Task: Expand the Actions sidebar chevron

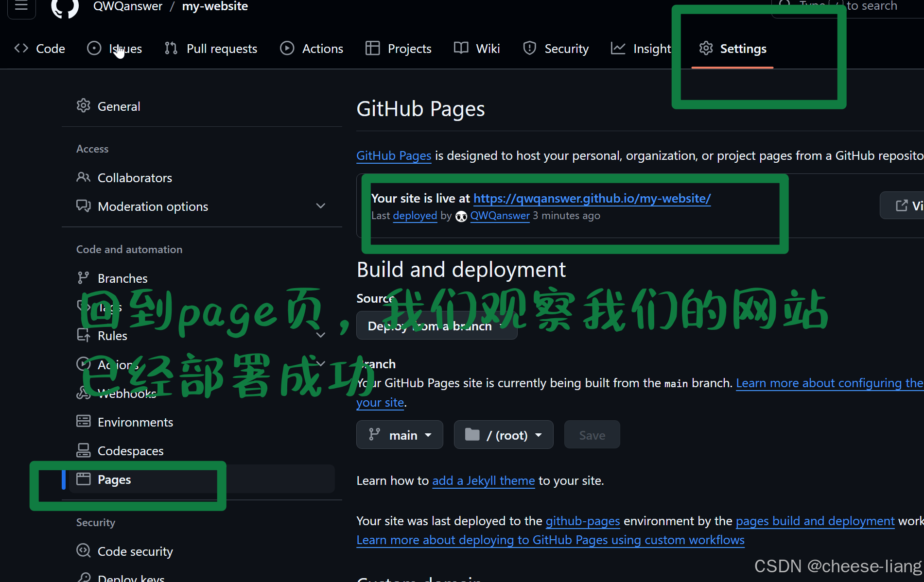Action: 321,364
